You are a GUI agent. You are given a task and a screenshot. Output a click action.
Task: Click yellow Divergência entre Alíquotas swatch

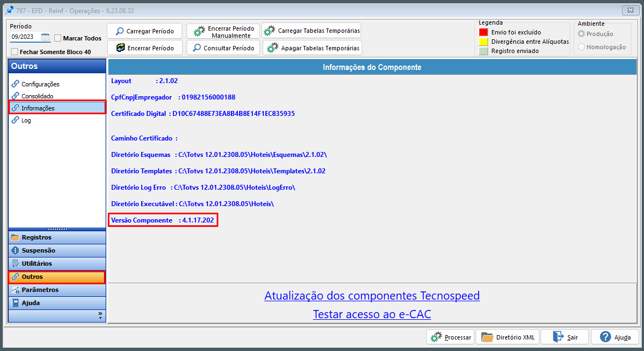click(x=484, y=42)
